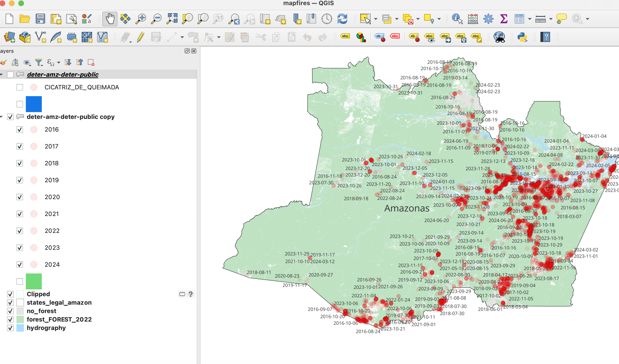619x364 pixels.
Task: Open filter legend by expression dropdown
Action: [x=59, y=63]
